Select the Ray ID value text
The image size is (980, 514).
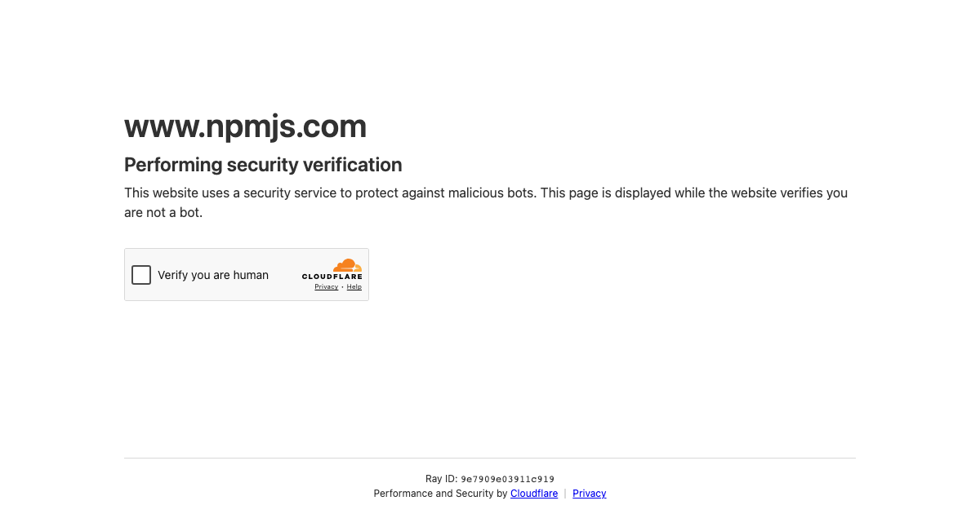[x=507, y=479]
